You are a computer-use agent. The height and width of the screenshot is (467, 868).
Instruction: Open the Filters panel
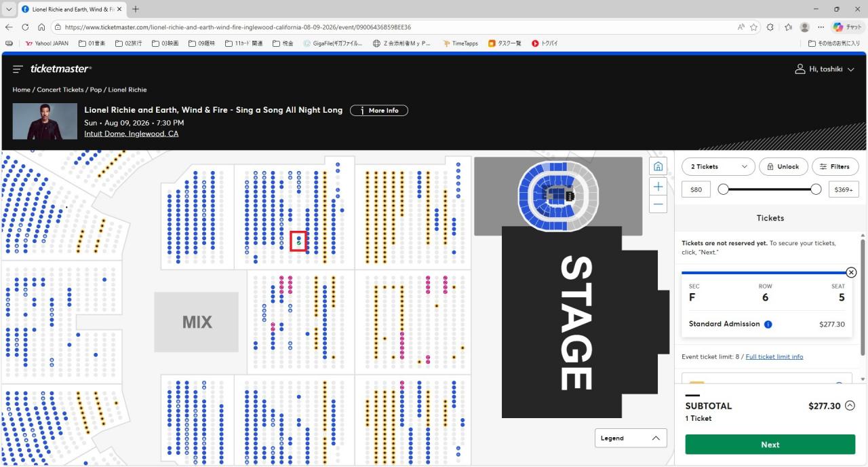(x=835, y=166)
